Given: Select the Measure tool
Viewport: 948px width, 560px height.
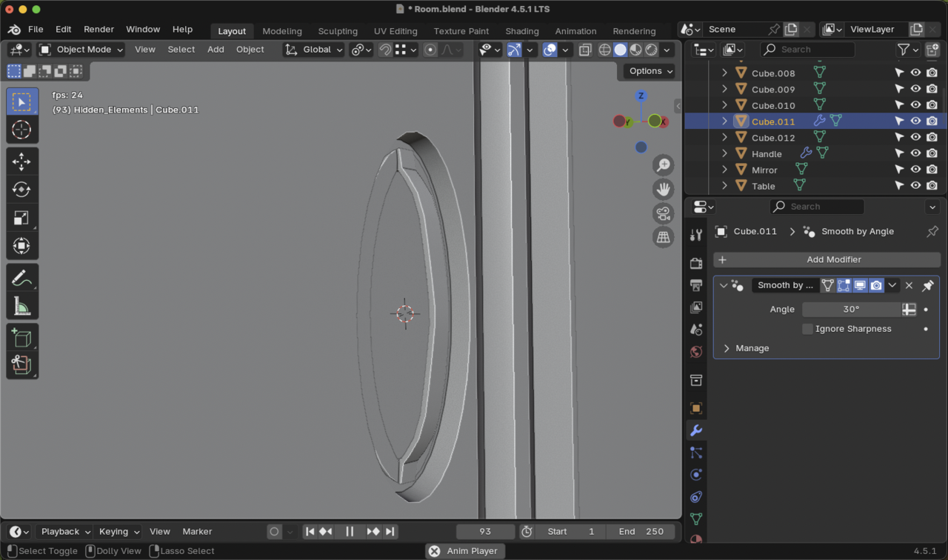Looking at the screenshot, I should pos(21,307).
